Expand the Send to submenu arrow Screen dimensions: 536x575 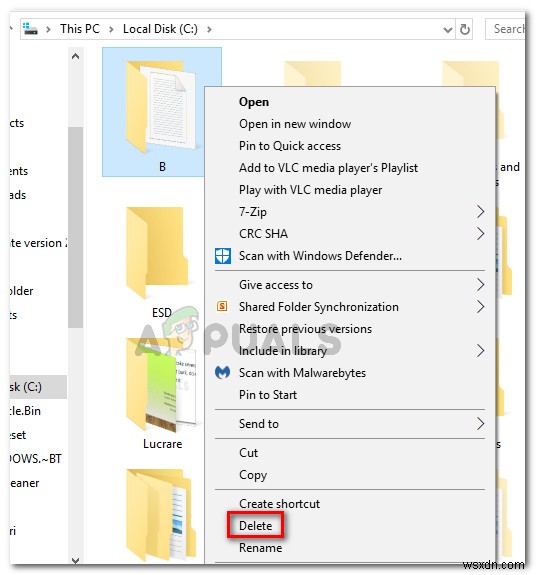click(x=481, y=424)
